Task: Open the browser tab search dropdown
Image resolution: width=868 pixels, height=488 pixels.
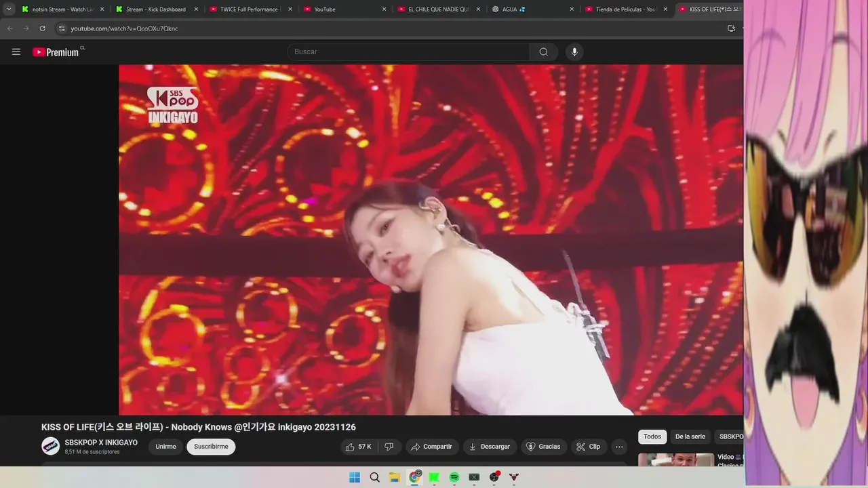Action: tap(9, 9)
